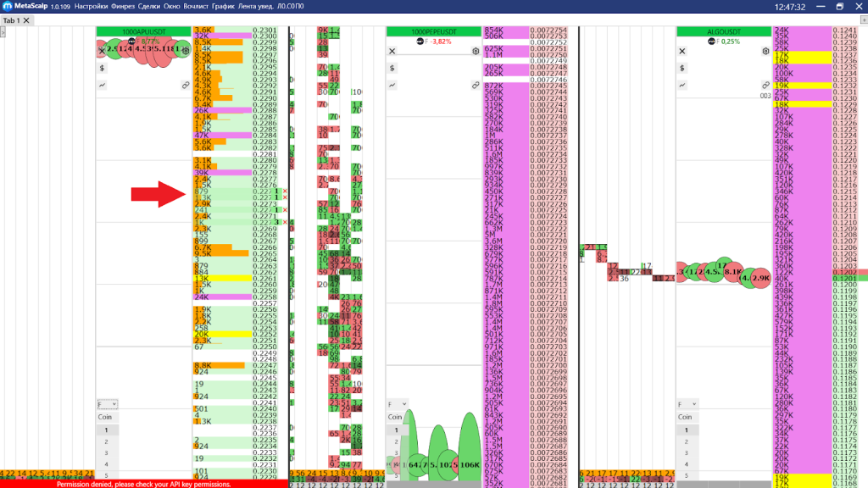Select Coin size preset 4 in 1000APUUSDT panel
The image size is (868, 488).
(x=106, y=464)
